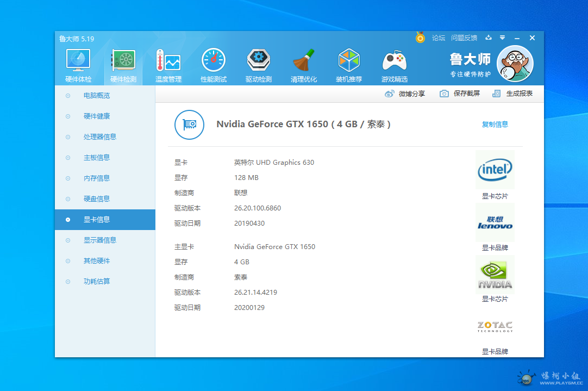
Task: Open the 论坛 forum link
Action: (x=439, y=38)
